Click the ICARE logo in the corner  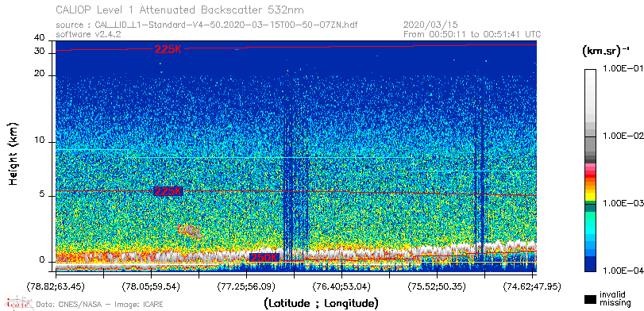tap(18, 303)
